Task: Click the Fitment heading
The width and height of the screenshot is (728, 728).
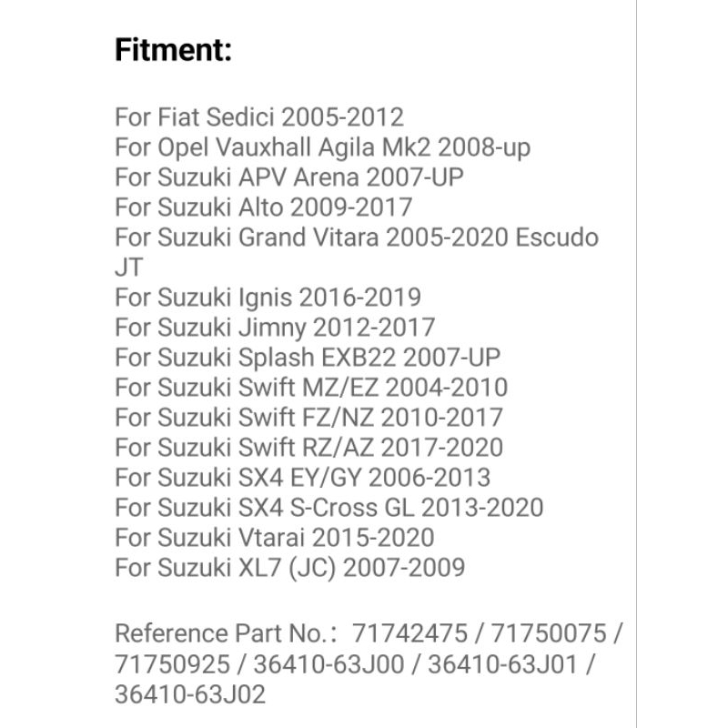Action: click(x=174, y=50)
